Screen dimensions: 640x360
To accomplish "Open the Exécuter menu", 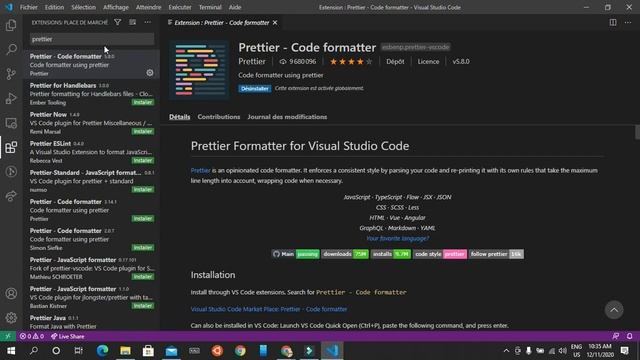I will pos(180,7).
